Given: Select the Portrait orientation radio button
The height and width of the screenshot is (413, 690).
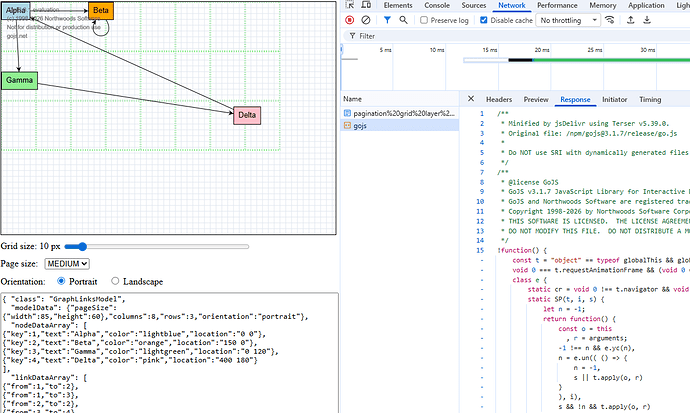Looking at the screenshot, I should click(63, 281).
